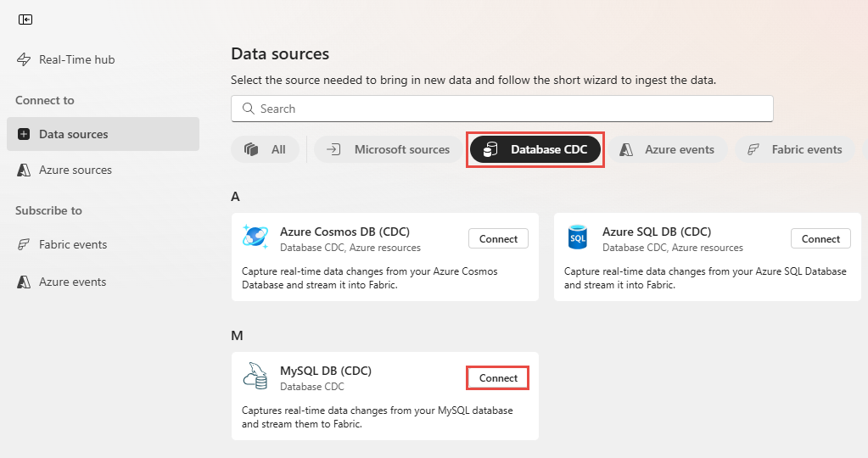Image resolution: width=868 pixels, height=458 pixels.
Task: Connect to Azure Cosmos DB (CDC)
Action: coord(498,238)
